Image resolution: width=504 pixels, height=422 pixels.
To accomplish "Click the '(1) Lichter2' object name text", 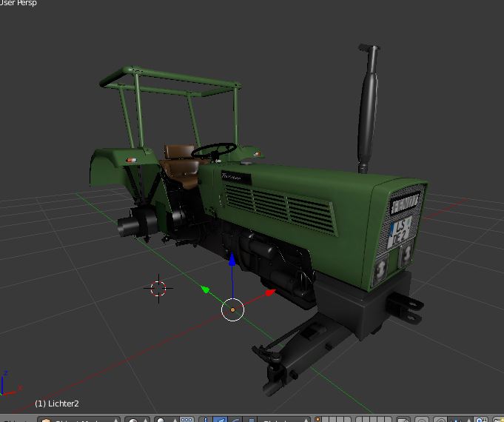I will pyautogui.click(x=57, y=403).
